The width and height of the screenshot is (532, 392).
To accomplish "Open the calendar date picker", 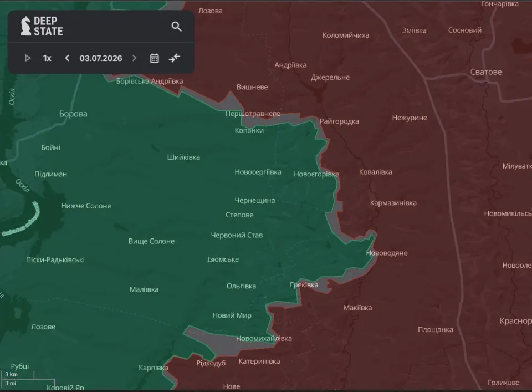I will coord(155,58).
